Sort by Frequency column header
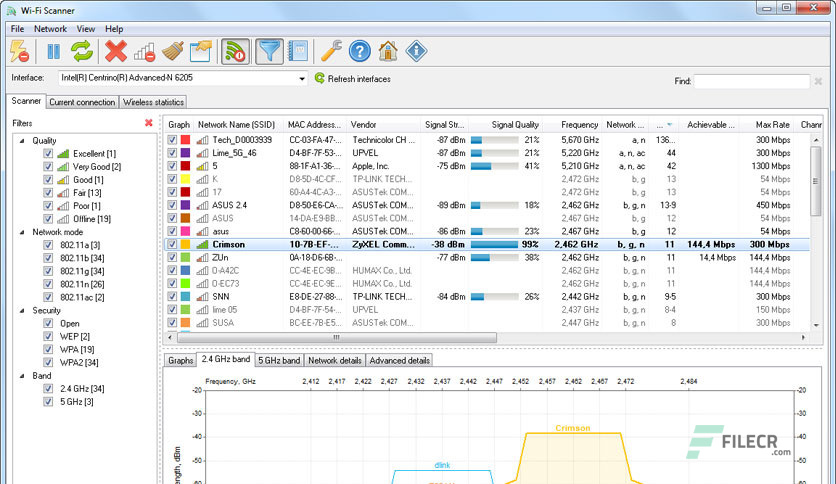The width and height of the screenshot is (836, 484). coord(572,125)
